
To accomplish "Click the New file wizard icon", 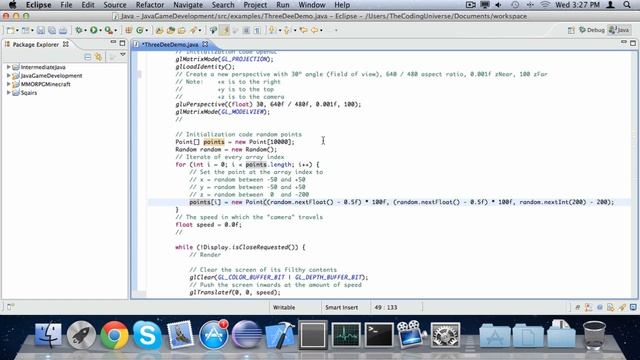I will tap(10, 30).
